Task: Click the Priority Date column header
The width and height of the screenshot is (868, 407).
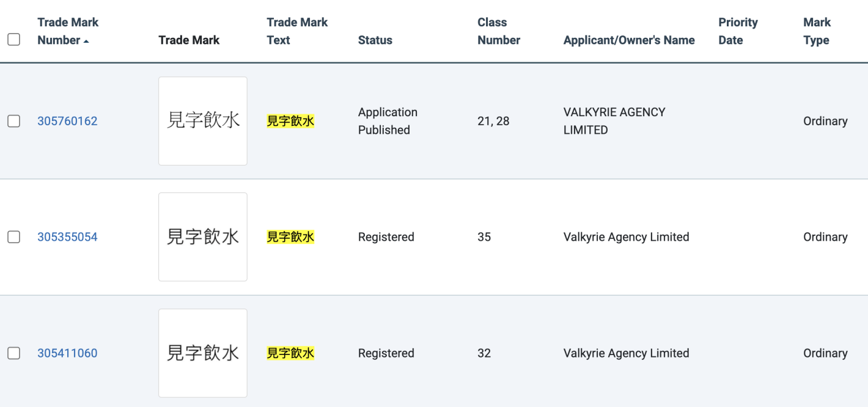Action: click(738, 31)
